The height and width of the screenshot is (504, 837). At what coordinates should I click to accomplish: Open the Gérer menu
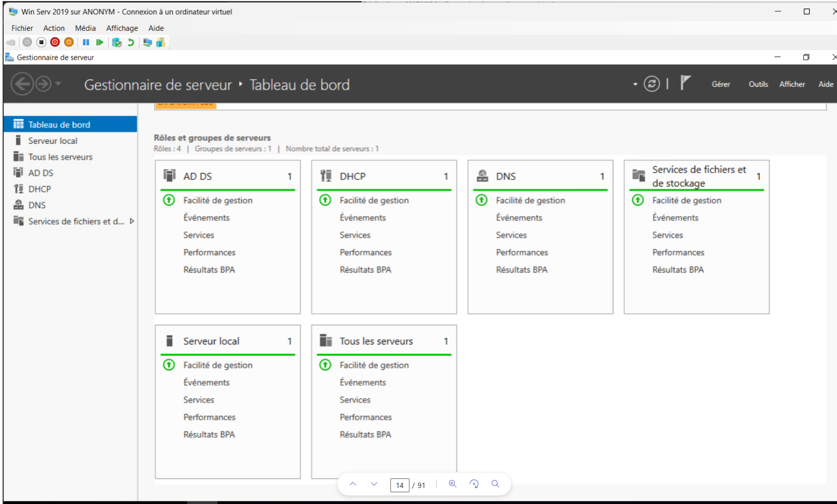click(721, 84)
